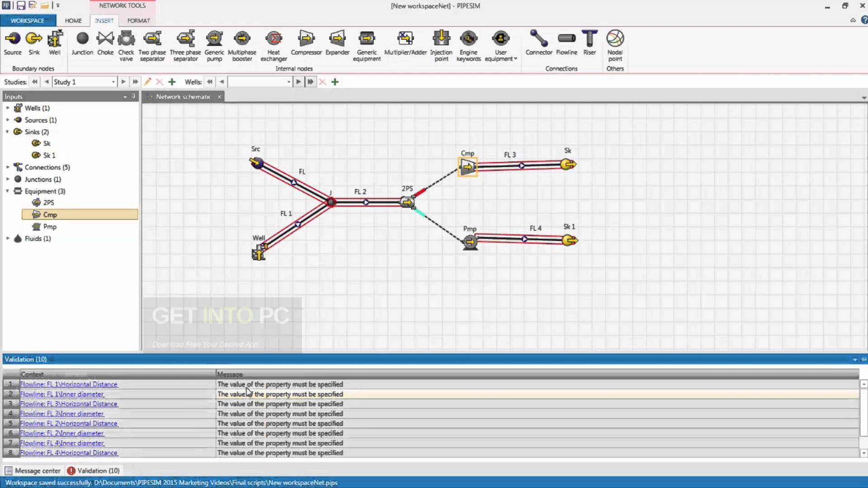
Task: Select the Sink boundary node tool
Action: [34, 43]
